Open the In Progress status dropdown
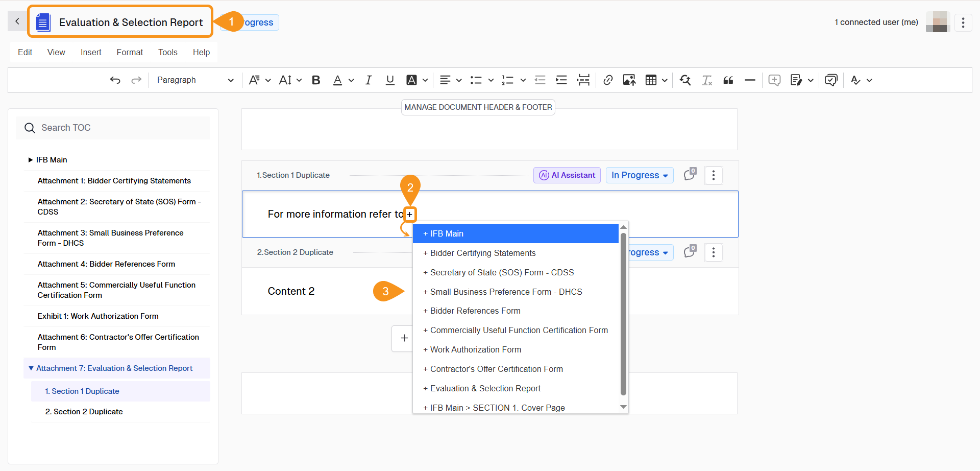 tap(639, 175)
